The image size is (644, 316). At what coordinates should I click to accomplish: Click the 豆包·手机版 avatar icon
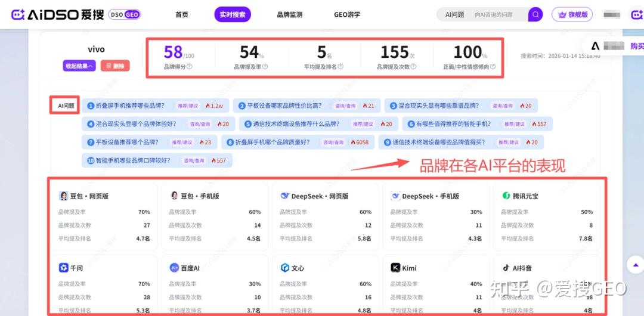pyautogui.click(x=174, y=196)
